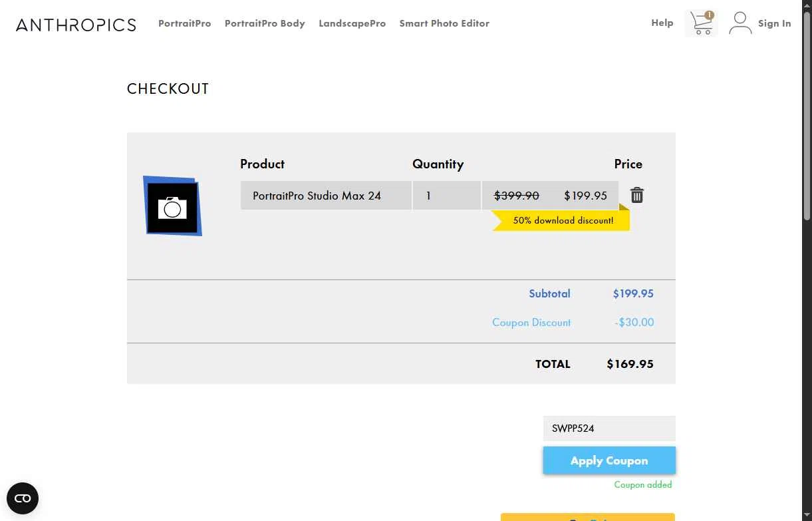Click the coupon code input field
This screenshot has width=812, height=521.
click(x=609, y=429)
